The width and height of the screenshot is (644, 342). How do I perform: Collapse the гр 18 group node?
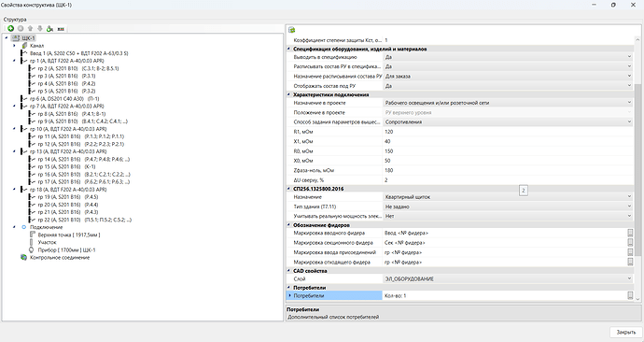pos(14,189)
